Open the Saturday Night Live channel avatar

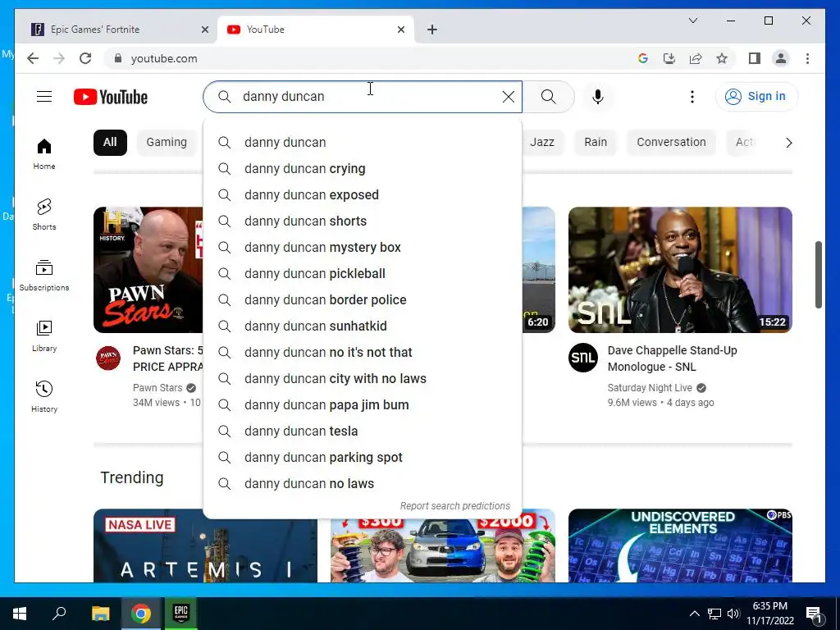[583, 358]
